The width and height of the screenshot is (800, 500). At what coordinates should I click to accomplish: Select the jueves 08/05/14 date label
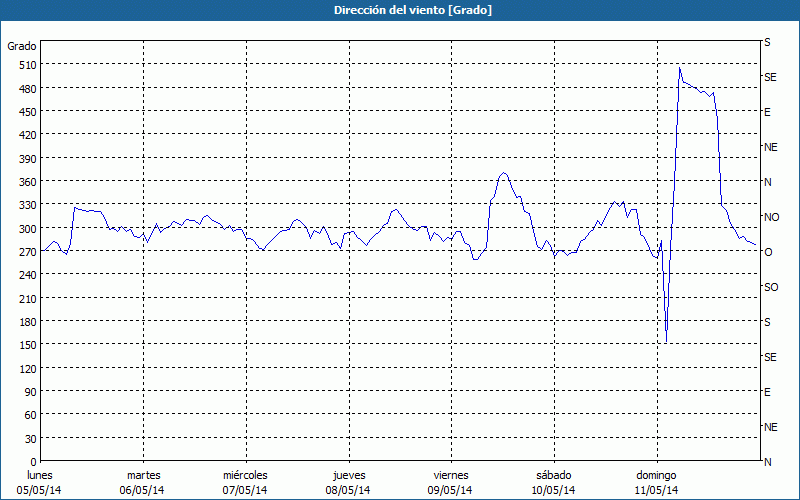point(347,482)
